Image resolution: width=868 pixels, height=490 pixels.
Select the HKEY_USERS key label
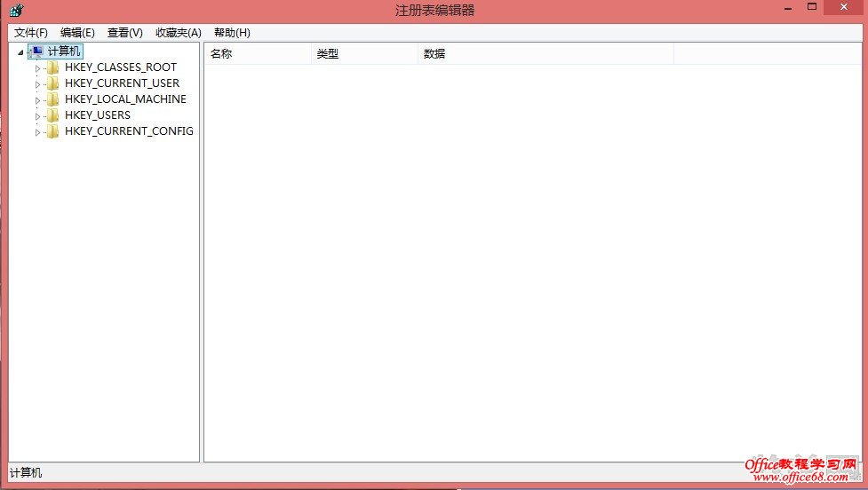(98, 115)
